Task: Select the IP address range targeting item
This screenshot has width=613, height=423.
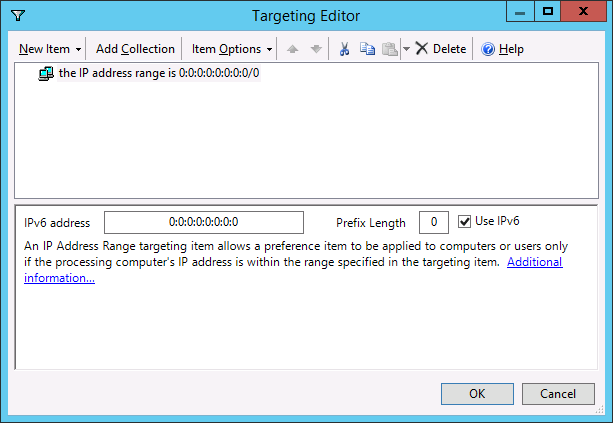Action: 159,74
